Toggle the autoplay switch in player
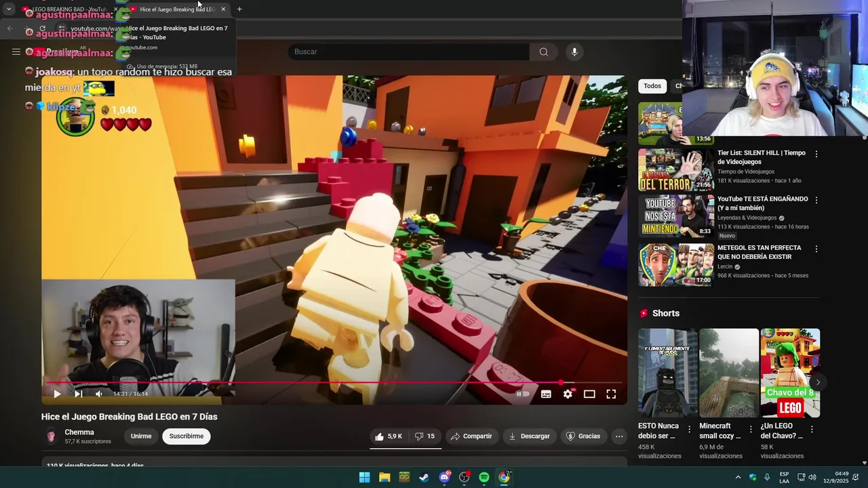 pyautogui.click(x=522, y=394)
